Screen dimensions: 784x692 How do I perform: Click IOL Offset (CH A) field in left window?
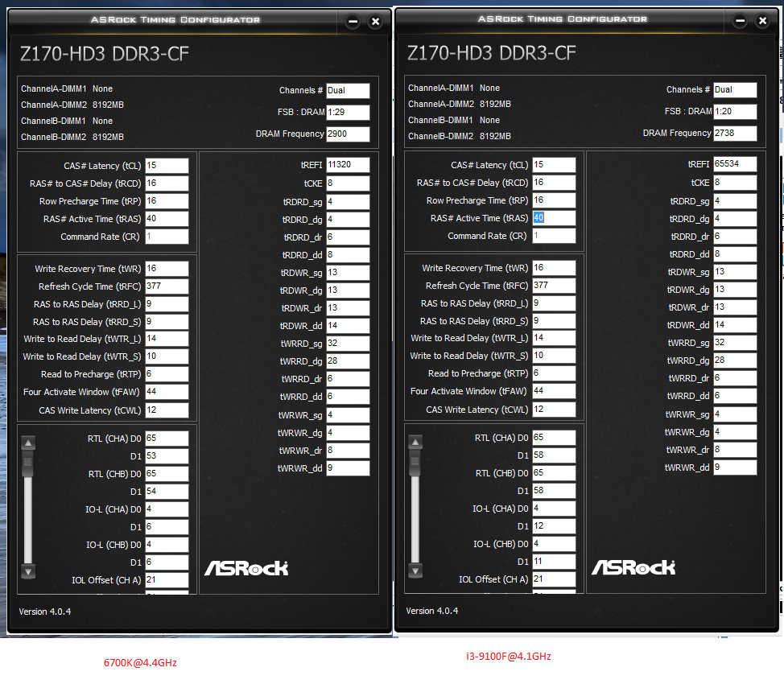[167, 580]
